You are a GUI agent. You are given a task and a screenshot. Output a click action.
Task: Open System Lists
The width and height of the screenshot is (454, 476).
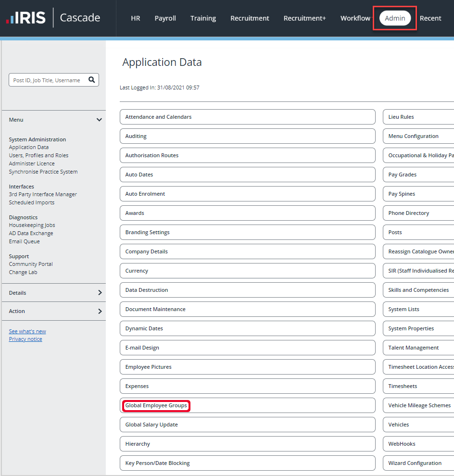click(x=418, y=309)
